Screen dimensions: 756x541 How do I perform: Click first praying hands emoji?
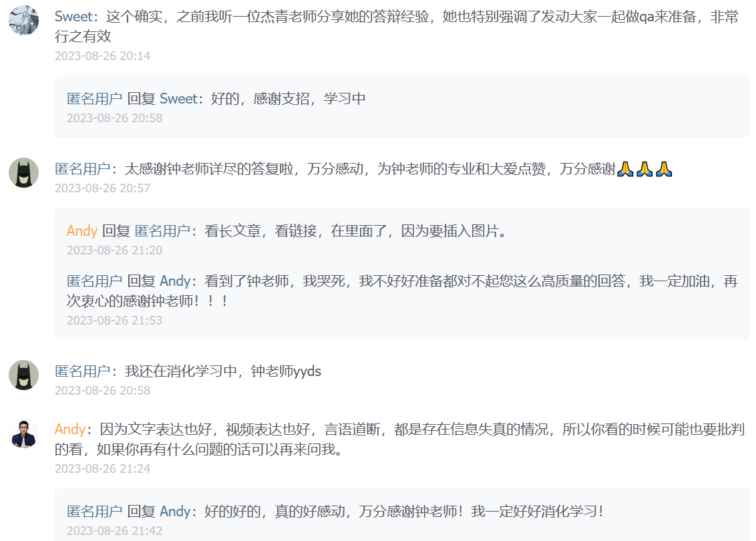(625, 169)
